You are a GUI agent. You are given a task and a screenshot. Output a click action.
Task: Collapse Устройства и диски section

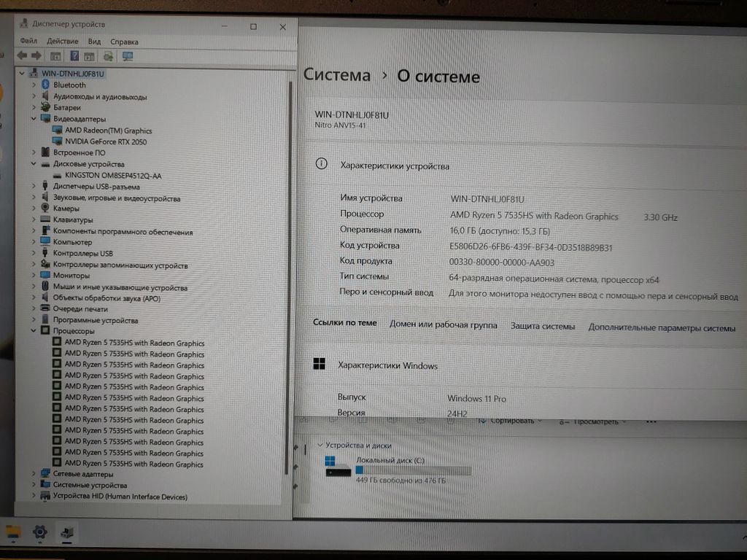(x=320, y=446)
